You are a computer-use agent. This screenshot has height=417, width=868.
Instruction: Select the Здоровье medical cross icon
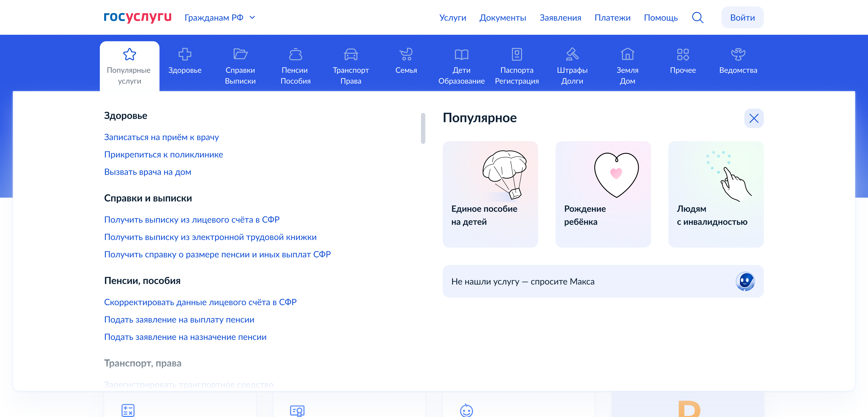coord(185,54)
